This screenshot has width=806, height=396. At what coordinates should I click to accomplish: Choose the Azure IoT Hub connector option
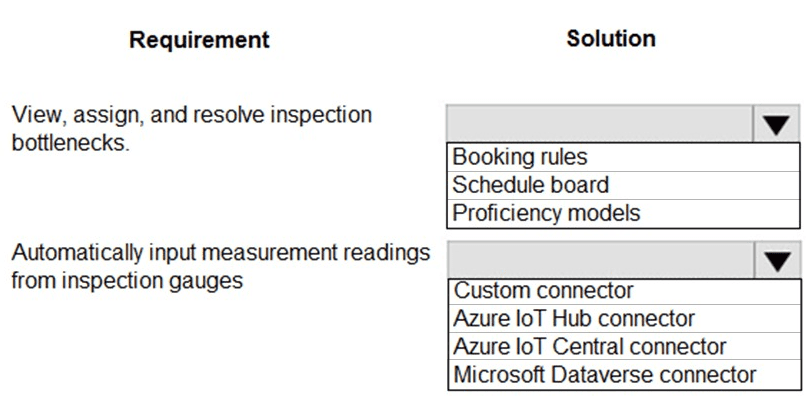(x=624, y=319)
